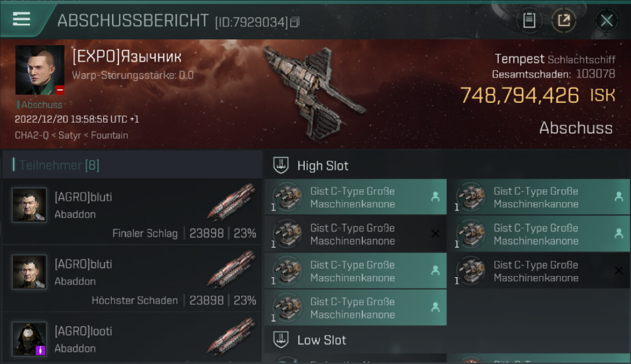
Task: Select the first left-column Maschinenkanone in High Slot
Action: [x=355, y=197]
